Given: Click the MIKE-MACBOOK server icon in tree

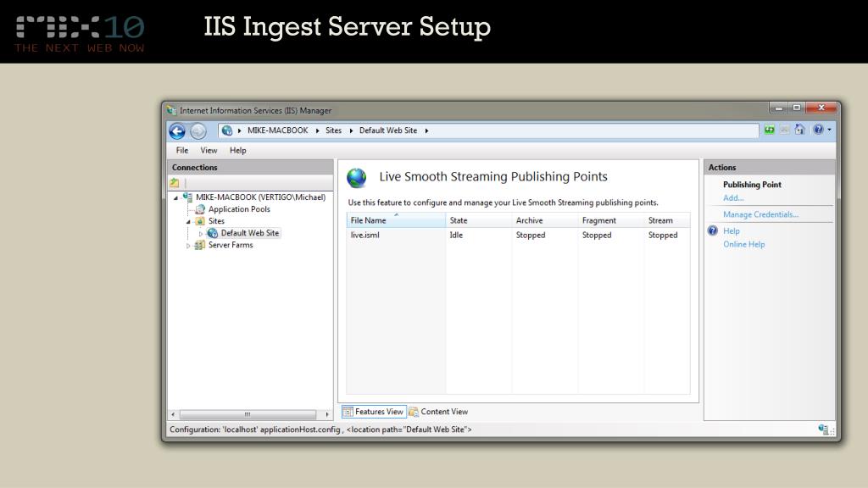Looking at the screenshot, I should click(x=187, y=197).
